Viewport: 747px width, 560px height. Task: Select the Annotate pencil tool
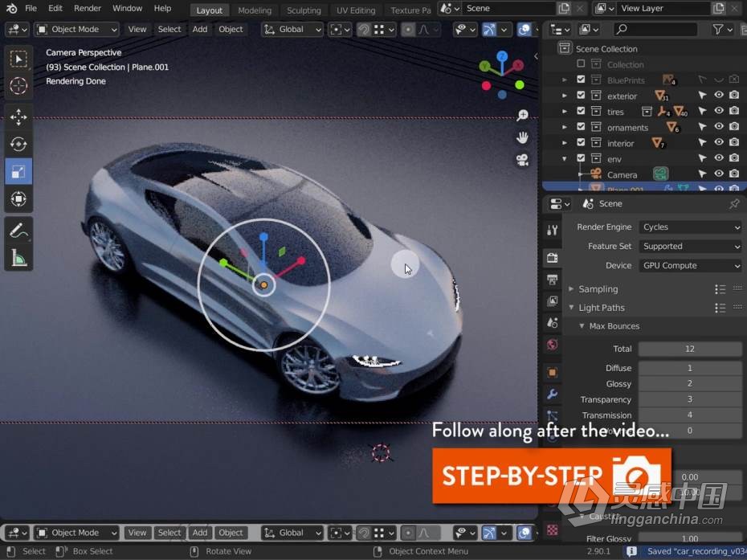[x=18, y=231]
